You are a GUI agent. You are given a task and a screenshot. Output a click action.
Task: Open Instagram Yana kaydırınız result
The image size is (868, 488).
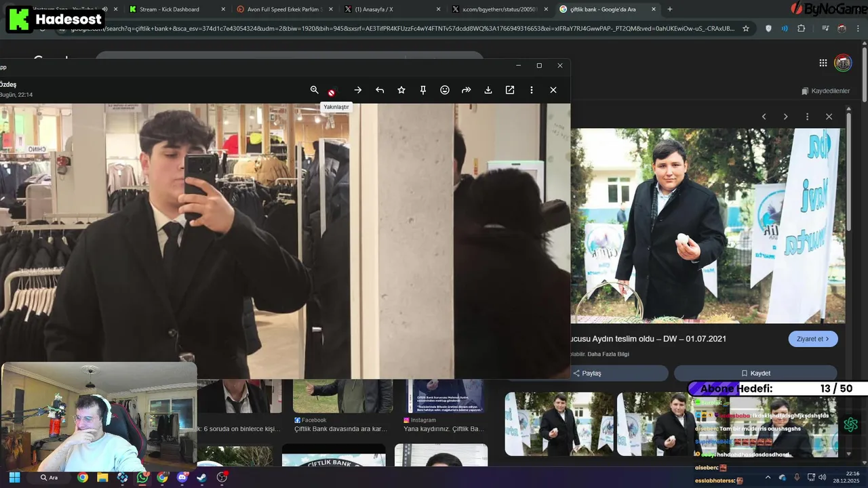tap(444, 424)
